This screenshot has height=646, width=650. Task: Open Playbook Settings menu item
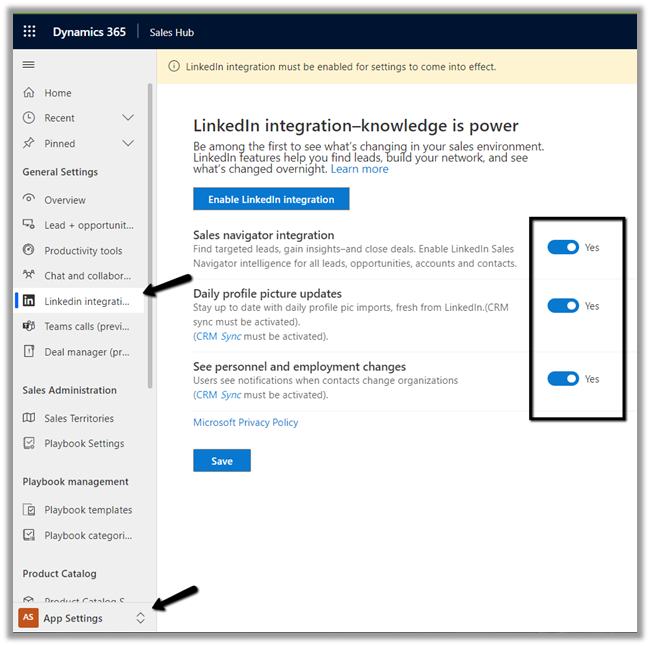(x=79, y=443)
